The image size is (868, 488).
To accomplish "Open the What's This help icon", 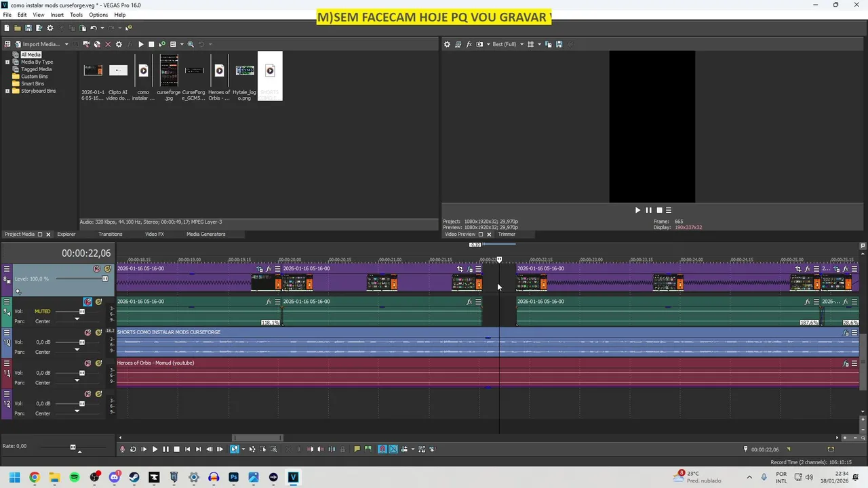I will click(x=128, y=28).
